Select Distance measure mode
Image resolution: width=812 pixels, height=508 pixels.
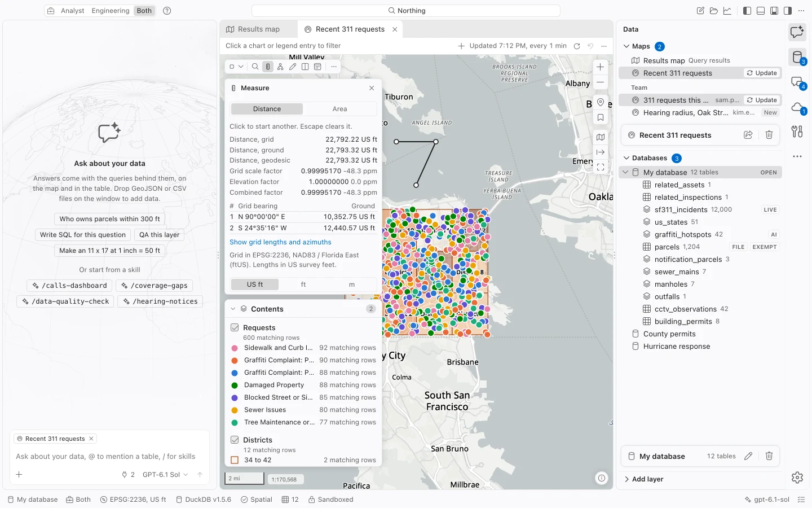tap(267, 109)
